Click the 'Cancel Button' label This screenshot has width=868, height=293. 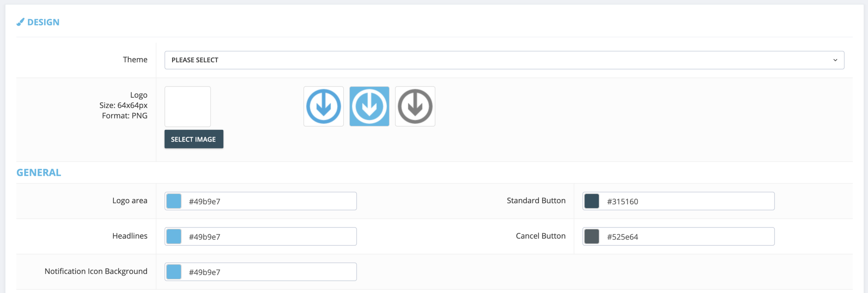click(541, 236)
